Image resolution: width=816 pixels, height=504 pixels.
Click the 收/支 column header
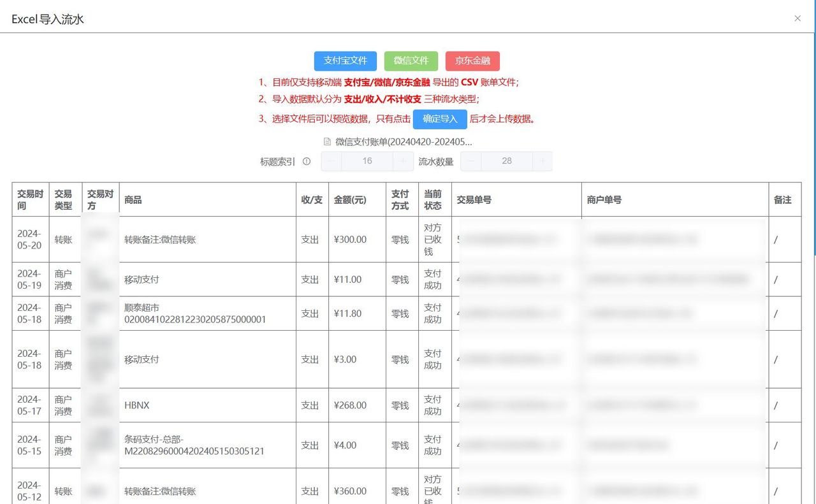[312, 199]
